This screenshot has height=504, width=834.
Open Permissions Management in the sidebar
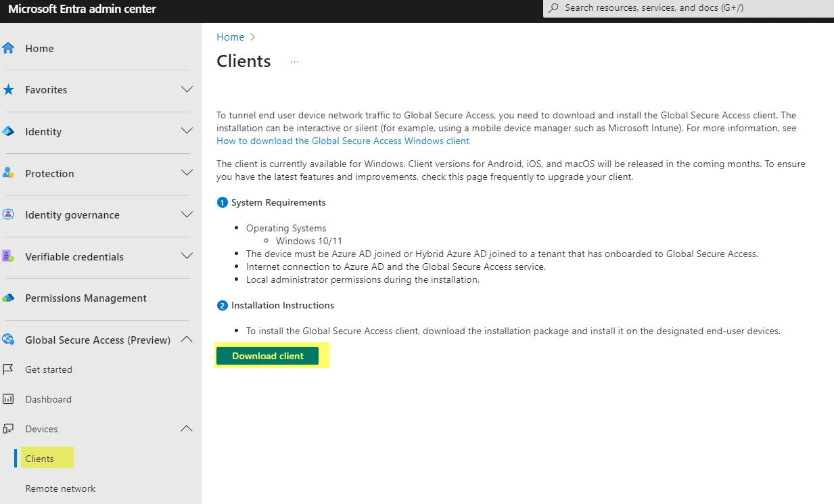point(86,298)
